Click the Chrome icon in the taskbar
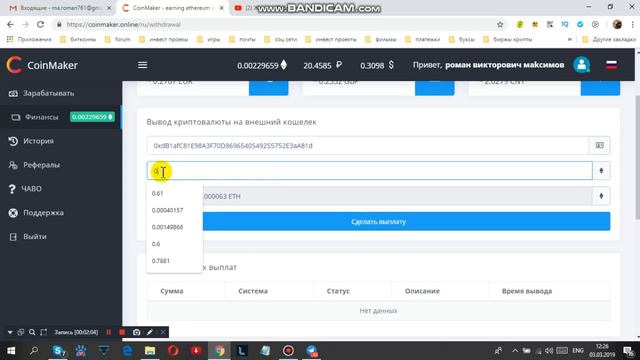This screenshot has width=640, height=360. [x=219, y=351]
